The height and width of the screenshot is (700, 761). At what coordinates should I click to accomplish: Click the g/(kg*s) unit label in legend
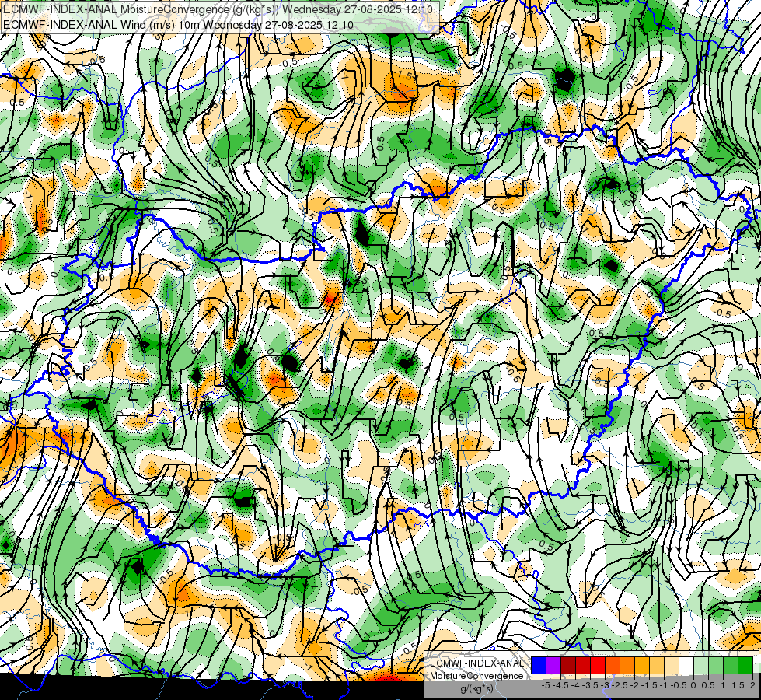point(476,689)
